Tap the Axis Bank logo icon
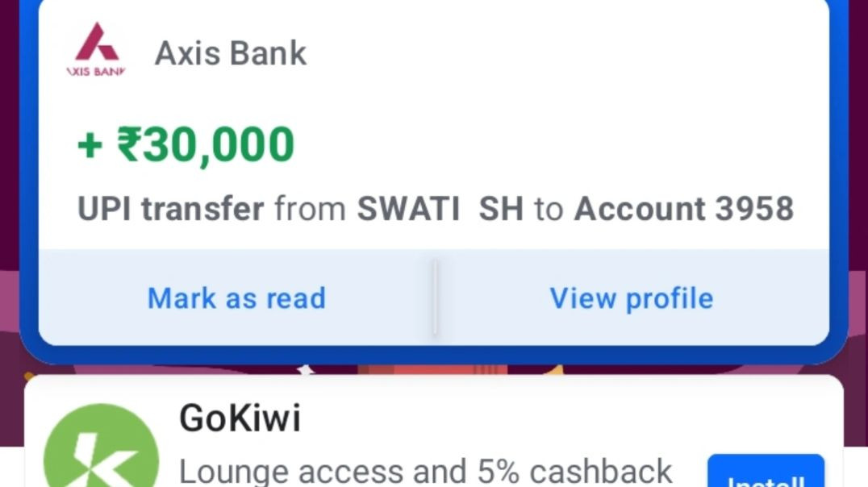Image resolution: width=868 pixels, height=487 pixels. pos(96,50)
